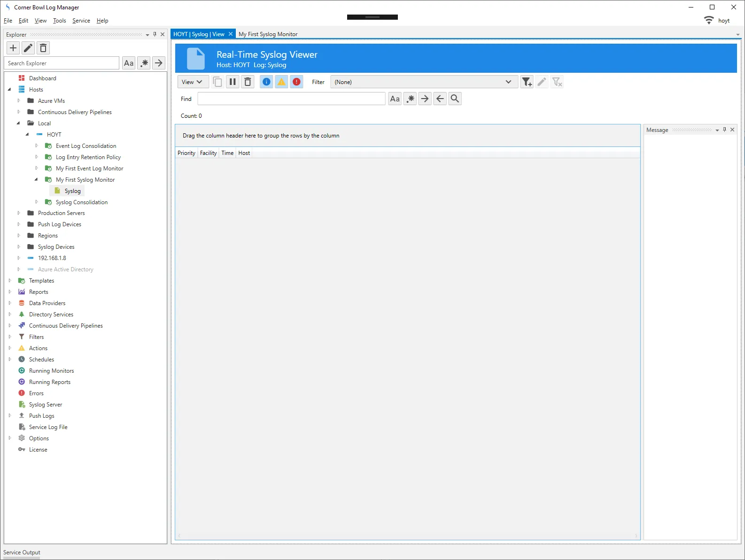Open the Dashboard item

point(42,78)
